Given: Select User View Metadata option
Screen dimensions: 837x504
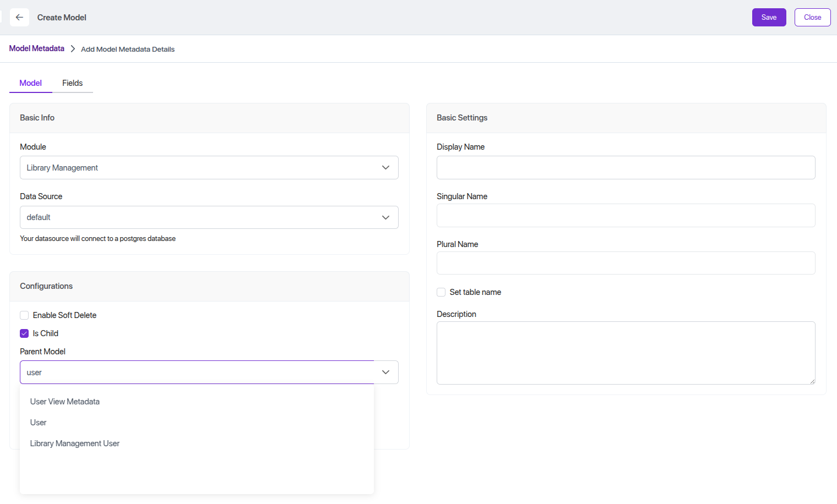Looking at the screenshot, I should (x=65, y=402).
